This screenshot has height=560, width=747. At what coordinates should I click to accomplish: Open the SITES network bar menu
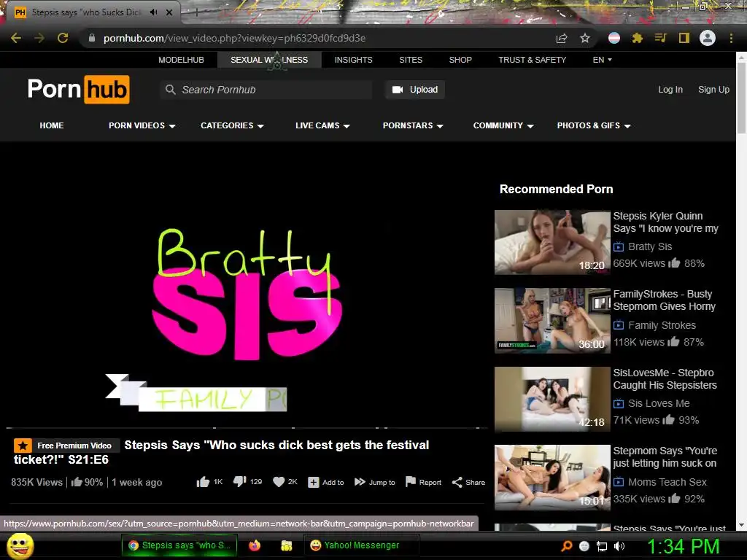411,60
